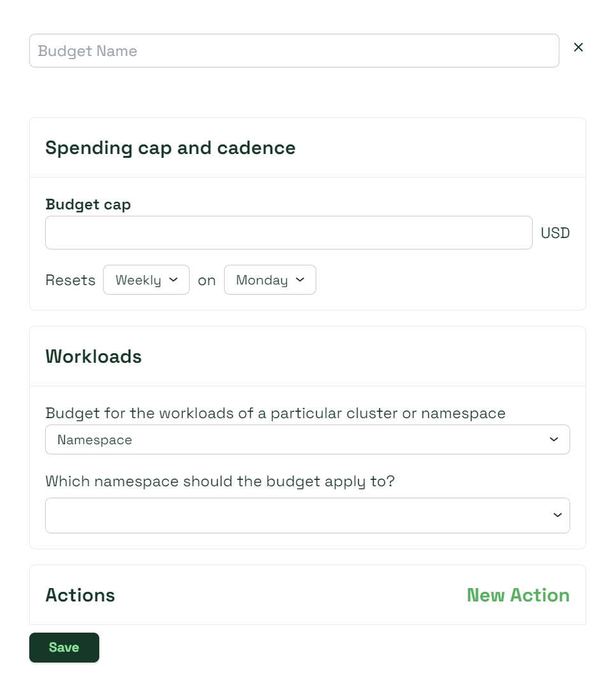Click the chevron icon next to Monday

(300, 279)
